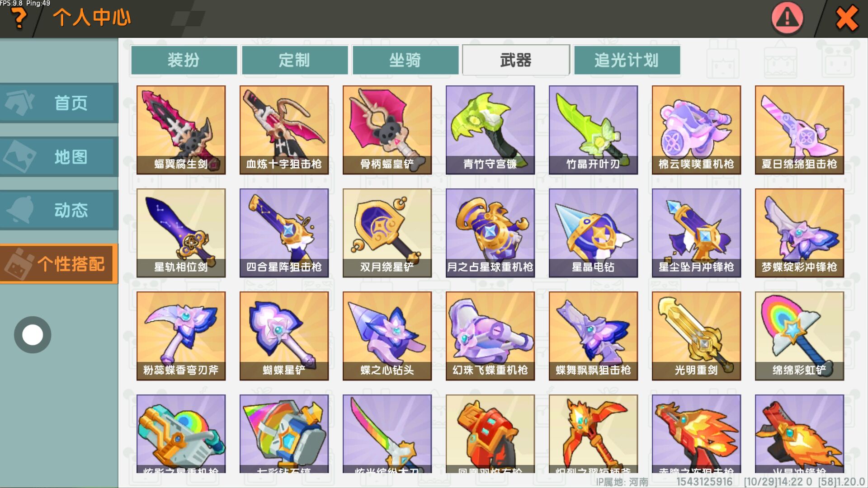Open the 定制 tab

pyautogui.click(x=294, y=60)
